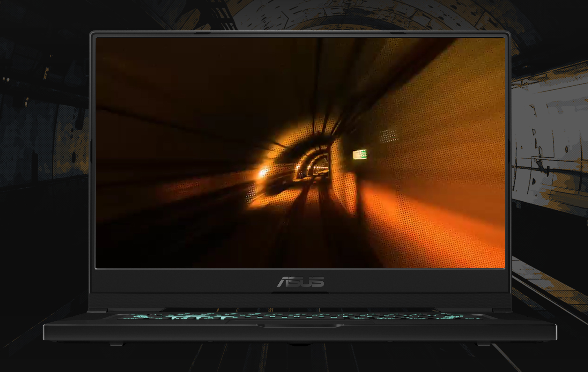Click the laptop's backlit keyboard
This screenshot has height=372, width=588.
click(300, 316)
